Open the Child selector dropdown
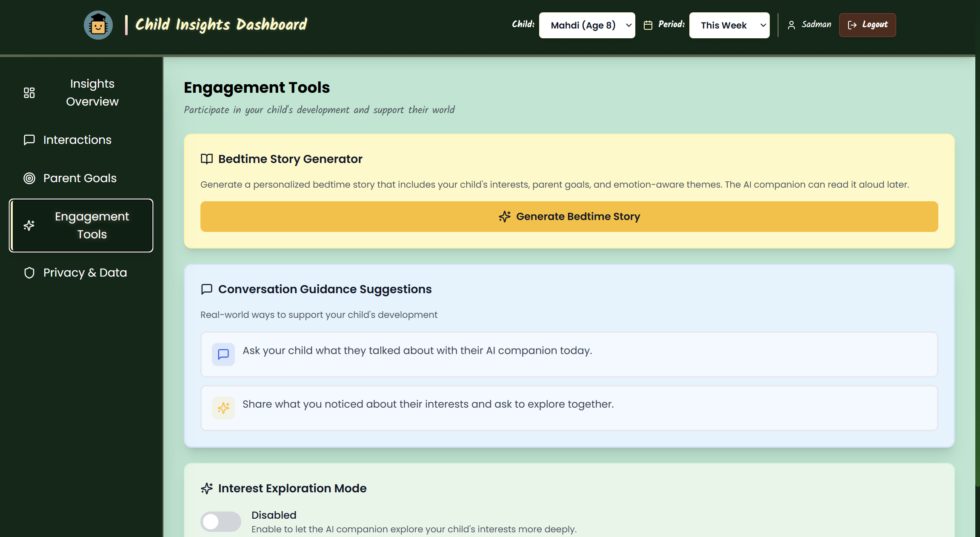The width and height of the screenshot is (980, 537). pyautogui.click(x=587, y=25)
